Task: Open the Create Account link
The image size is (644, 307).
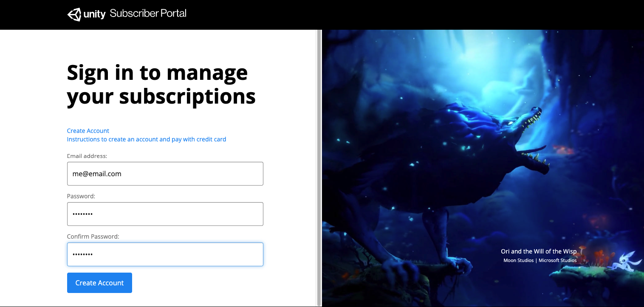Action: (x=88, y=131)
